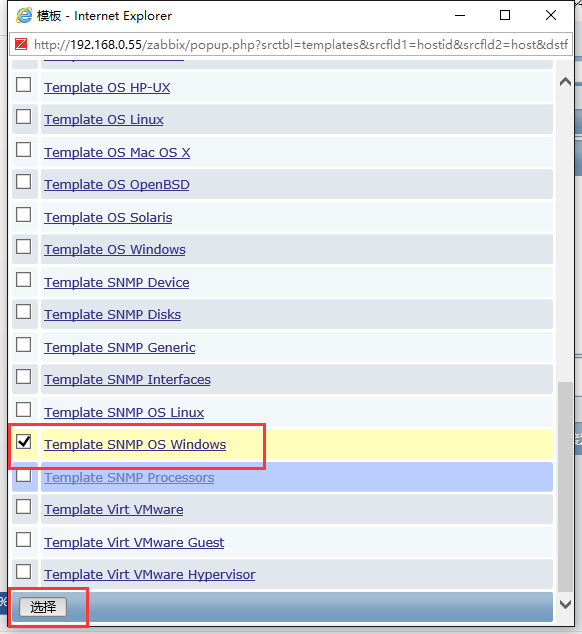The width and height of the screenshot is (582, 634).
Task: Tick the Template SNMP Processors checkbox
Action: coord(23,475)
